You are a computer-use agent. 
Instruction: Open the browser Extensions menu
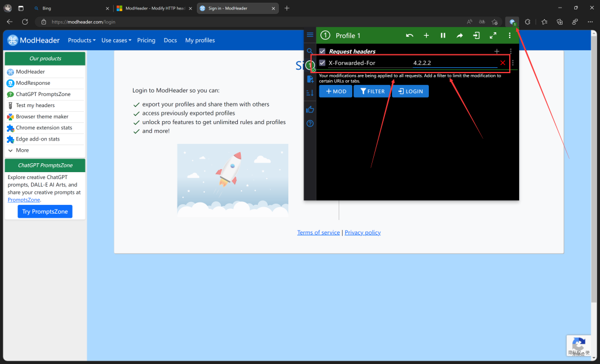[528, 22]
